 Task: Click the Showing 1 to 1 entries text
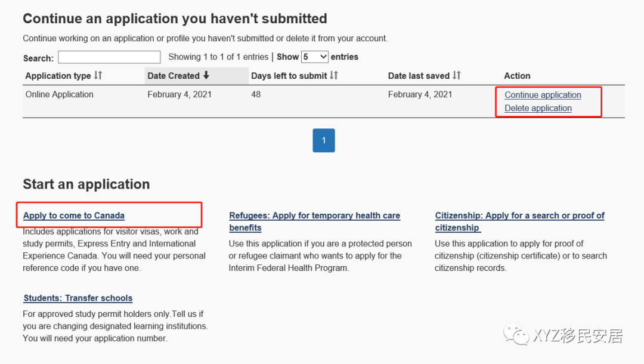coord(218,57)
